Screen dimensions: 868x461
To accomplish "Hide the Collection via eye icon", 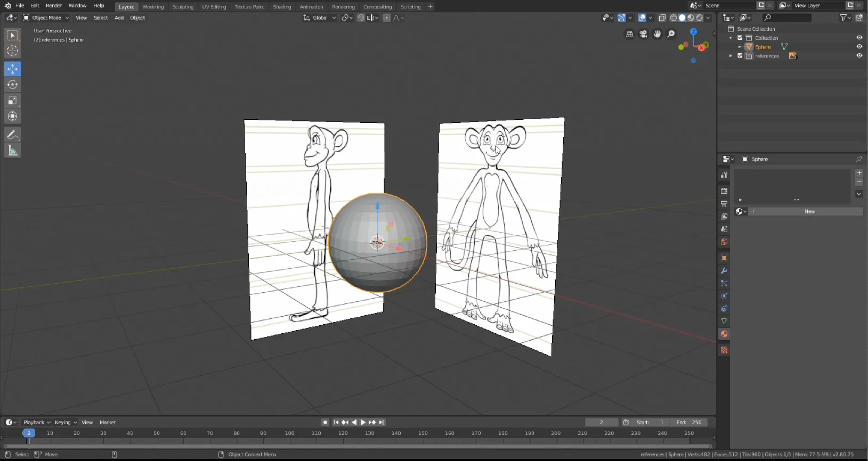I will tap(859, 38).
